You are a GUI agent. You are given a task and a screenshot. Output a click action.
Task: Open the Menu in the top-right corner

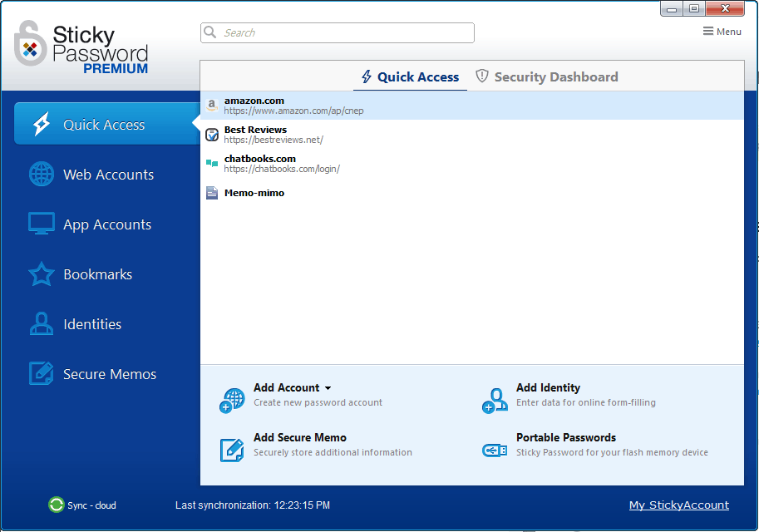[x=722, y=31]
